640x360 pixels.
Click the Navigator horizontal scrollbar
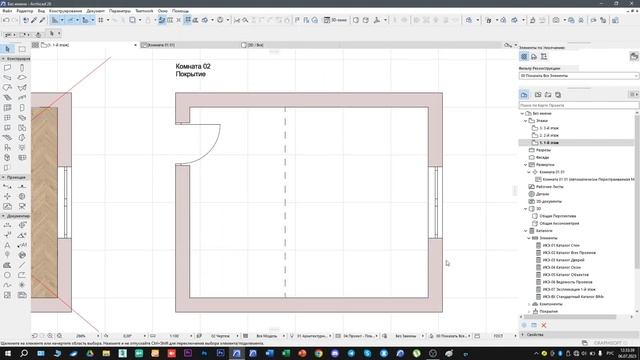tap(570, 317)
